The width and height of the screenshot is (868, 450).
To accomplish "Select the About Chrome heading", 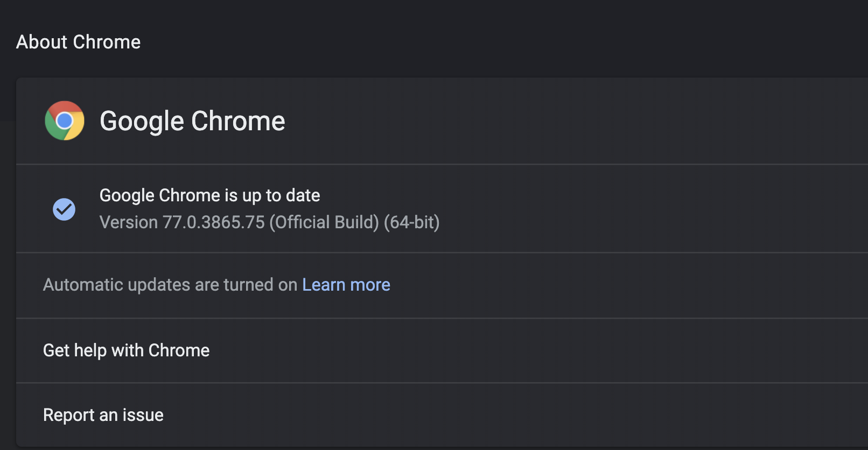I will coord(78,42).
